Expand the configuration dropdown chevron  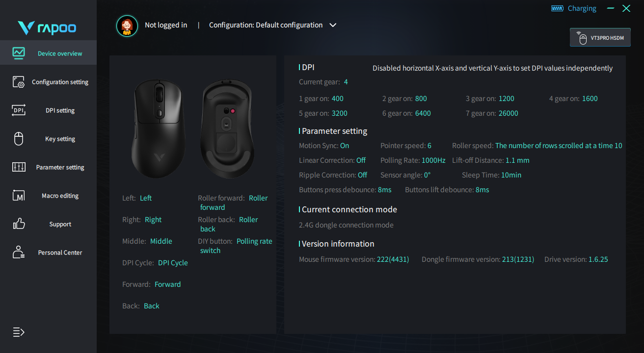click(x=333, y=25)
